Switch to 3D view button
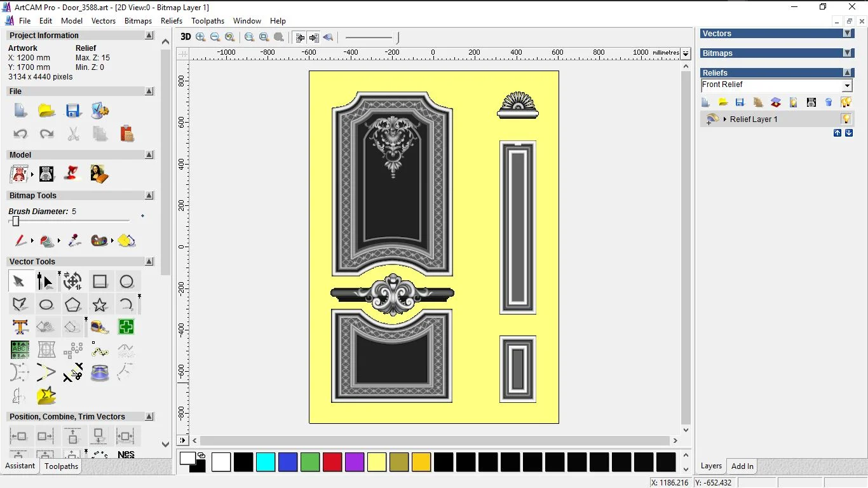 (186, 37)
